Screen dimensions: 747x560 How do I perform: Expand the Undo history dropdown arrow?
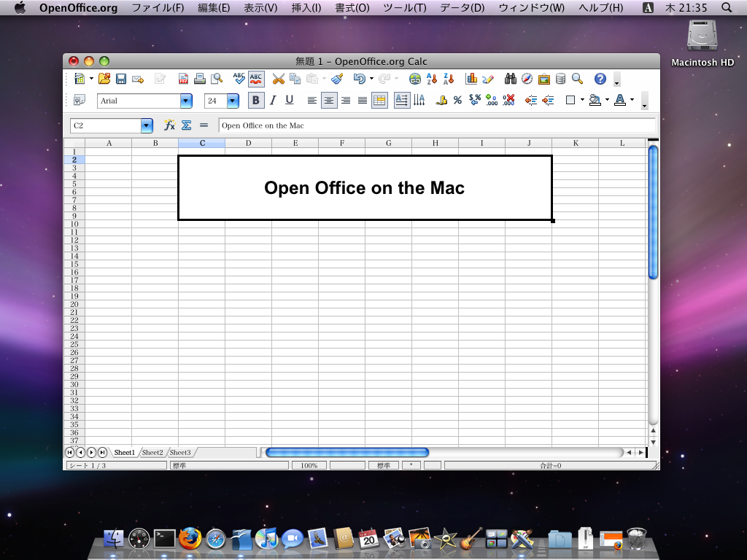tap(371, 79)
